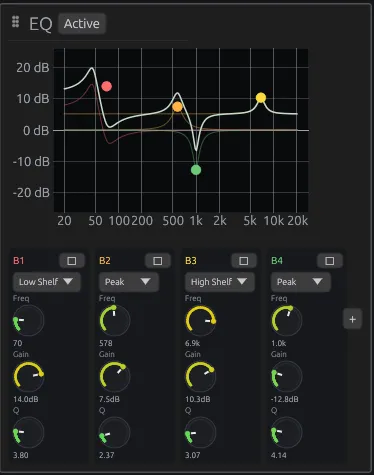Click the B2 band label

pyautogui.click(x=105, y=261)
